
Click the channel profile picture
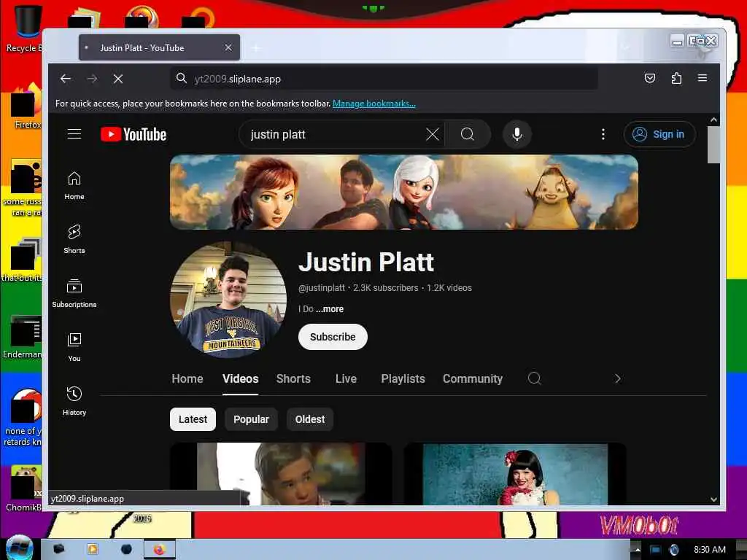(228, 300)
